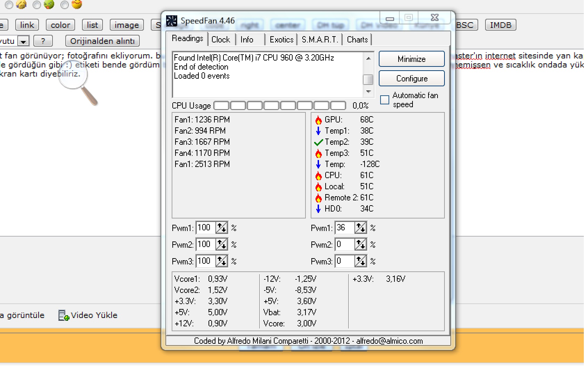
Task: Select the second emoticon radio button
Action: pos(37,5)
